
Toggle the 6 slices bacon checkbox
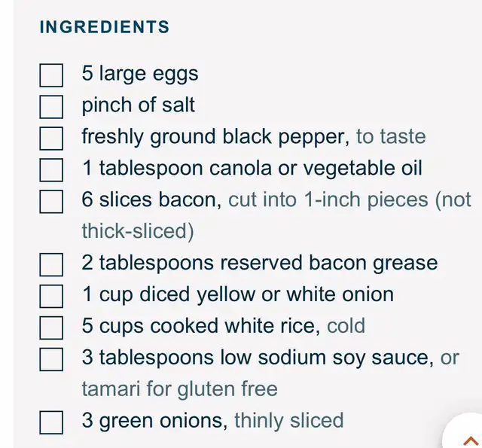[51, 202]
